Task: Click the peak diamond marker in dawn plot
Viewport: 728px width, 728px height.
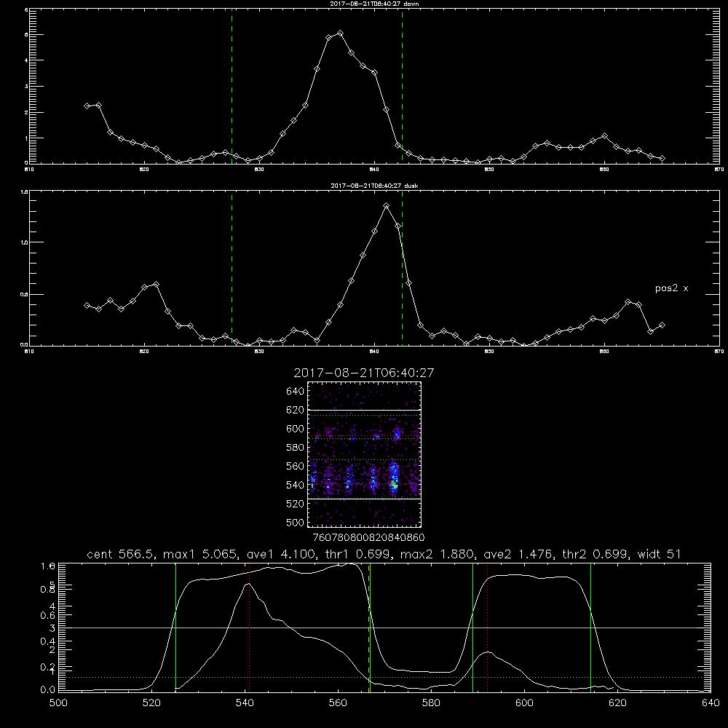Action: 340,33
